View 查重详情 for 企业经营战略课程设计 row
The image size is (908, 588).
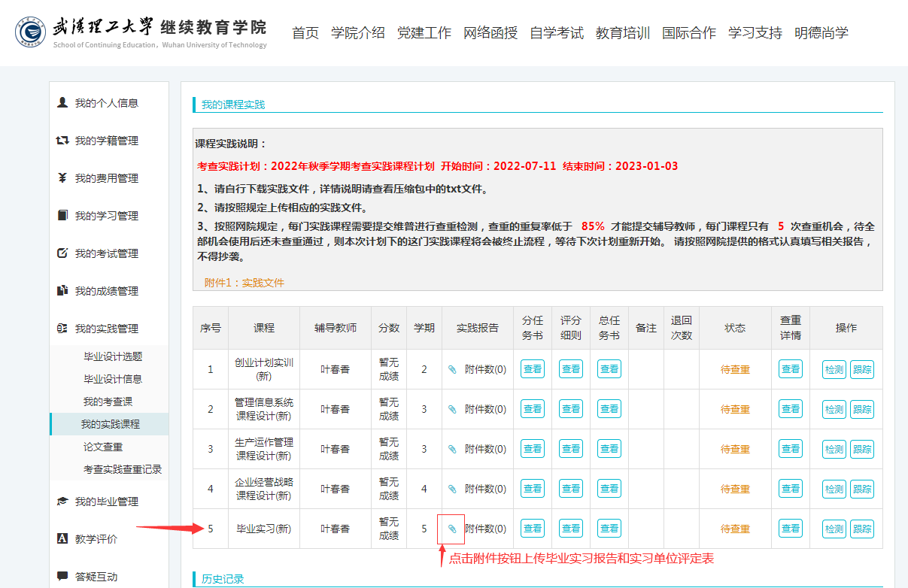click(791, 489)
